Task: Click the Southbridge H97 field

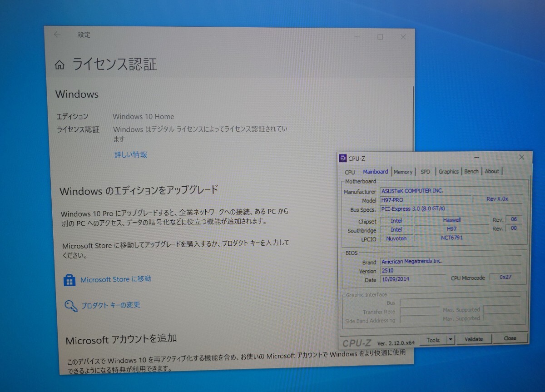Action: (x=452, y=229)
